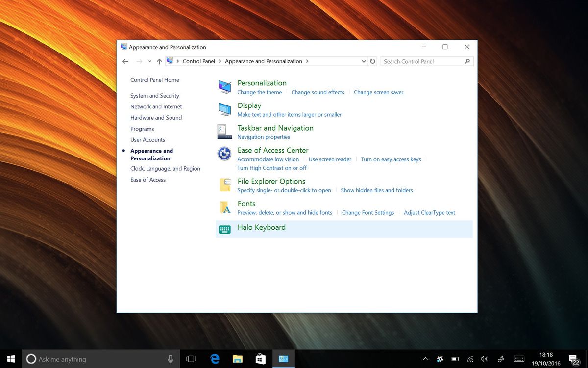Viewport: 588px width, 368px height.
Task: Click the Fonts icon
Action: (x=224, y=207)
